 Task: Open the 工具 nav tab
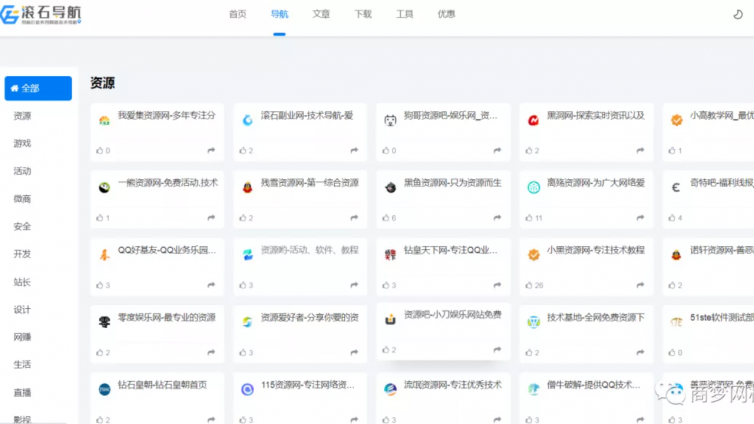[404, 14]
